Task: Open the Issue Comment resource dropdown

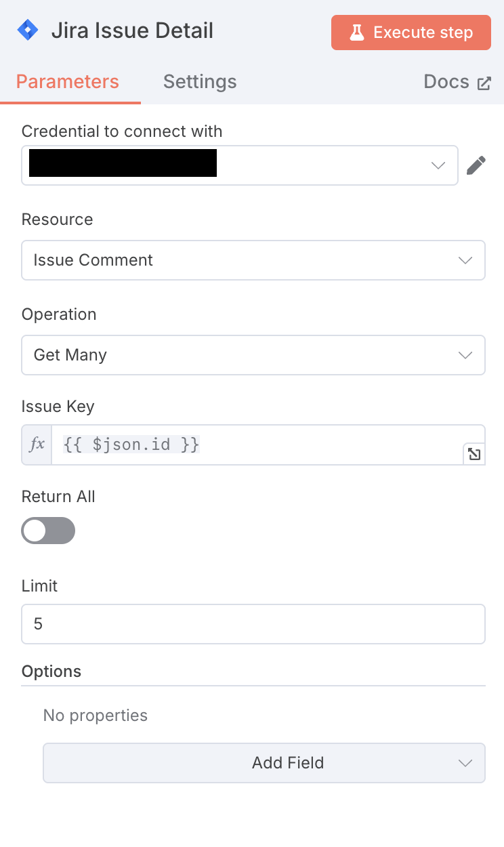Action: [x=253, y=260]
